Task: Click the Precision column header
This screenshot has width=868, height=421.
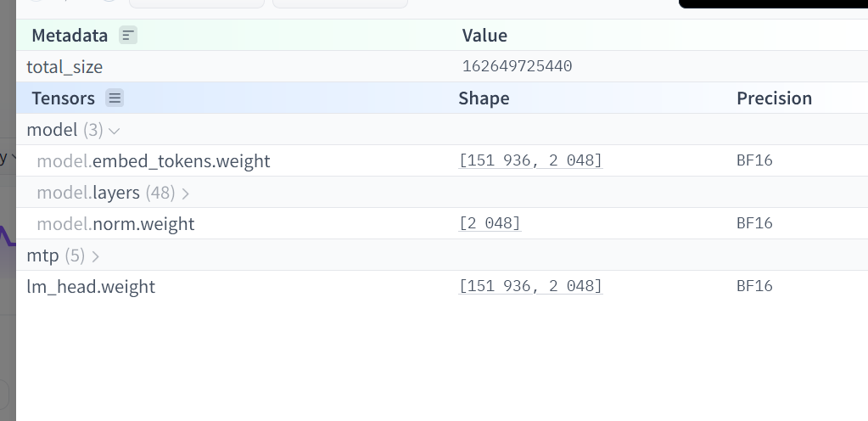Action: (x=774, y=98)
